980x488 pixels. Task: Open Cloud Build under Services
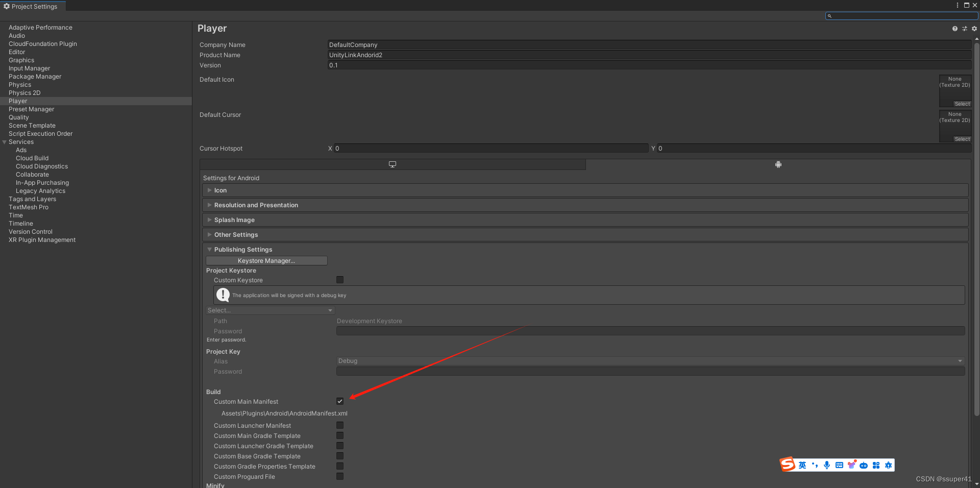tap(32, 158)
